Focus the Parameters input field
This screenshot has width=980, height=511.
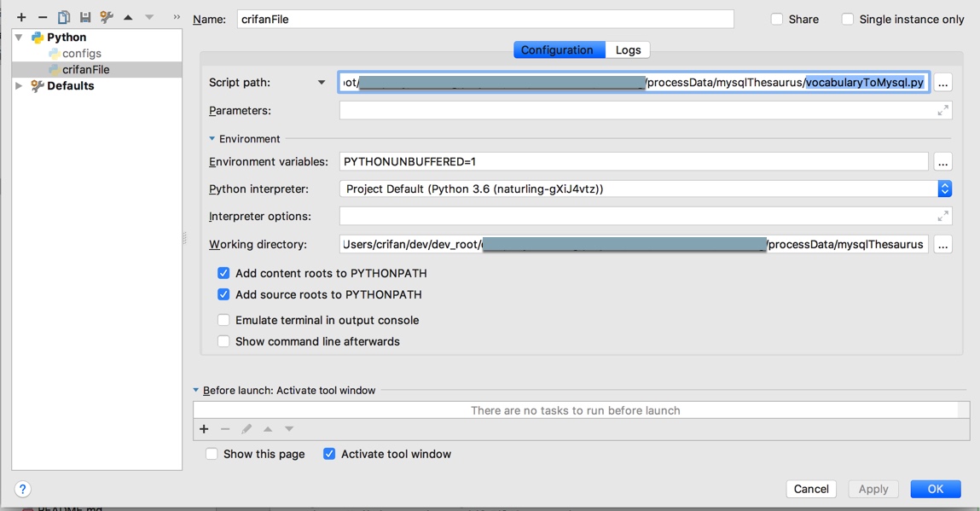(646, 111)
